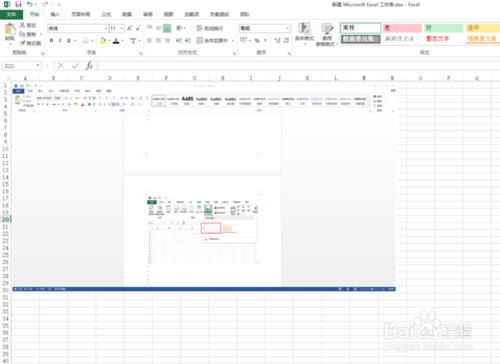Activate the Format Painter brush
Viewport: 500px width, 364px height.
click(22, 43)
